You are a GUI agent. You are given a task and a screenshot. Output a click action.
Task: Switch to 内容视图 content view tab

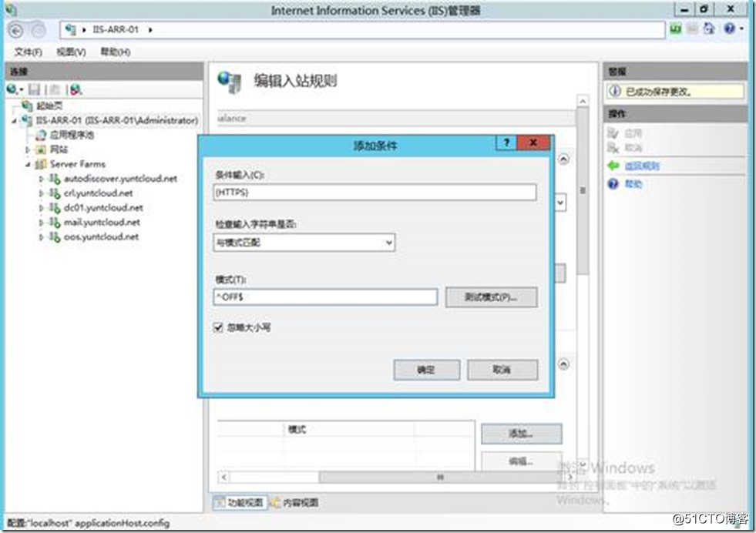[x=294, y=503]
